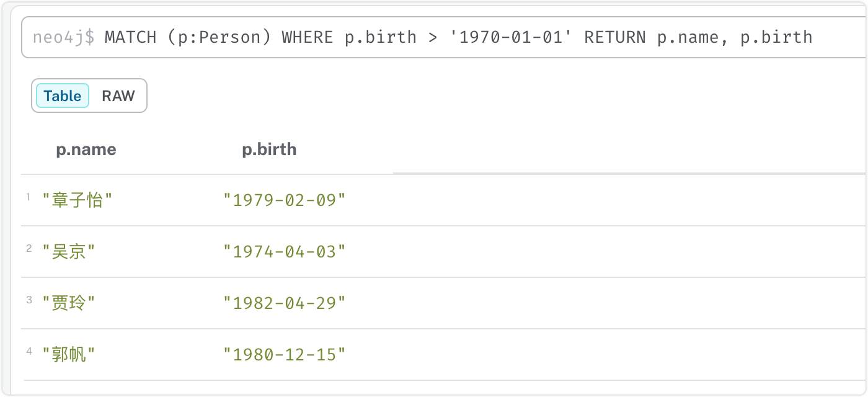
Task: Select the "吴京" name cell
Action: [69, 252]
